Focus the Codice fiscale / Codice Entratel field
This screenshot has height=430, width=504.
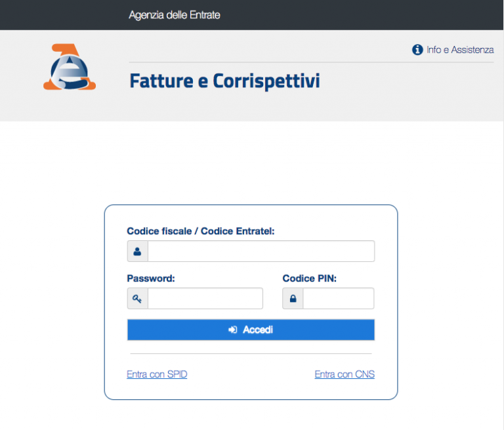(x=261, y=251)
